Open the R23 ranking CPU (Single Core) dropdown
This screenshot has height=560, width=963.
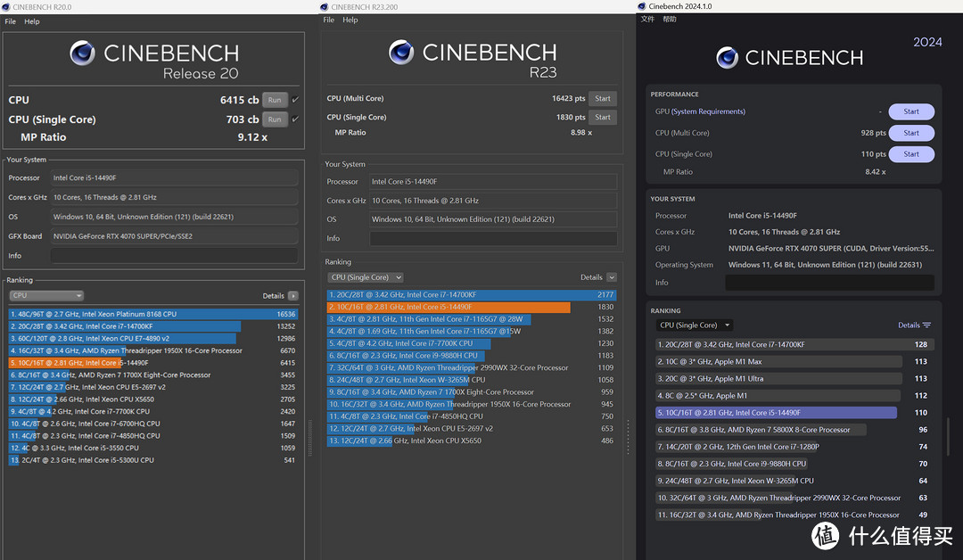tap(365, 277)
